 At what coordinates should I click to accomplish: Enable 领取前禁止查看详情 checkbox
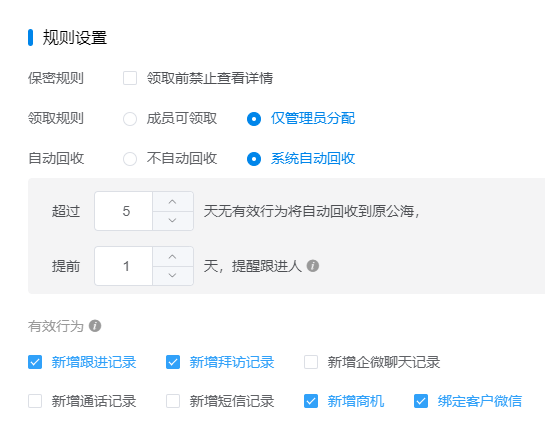130,78
